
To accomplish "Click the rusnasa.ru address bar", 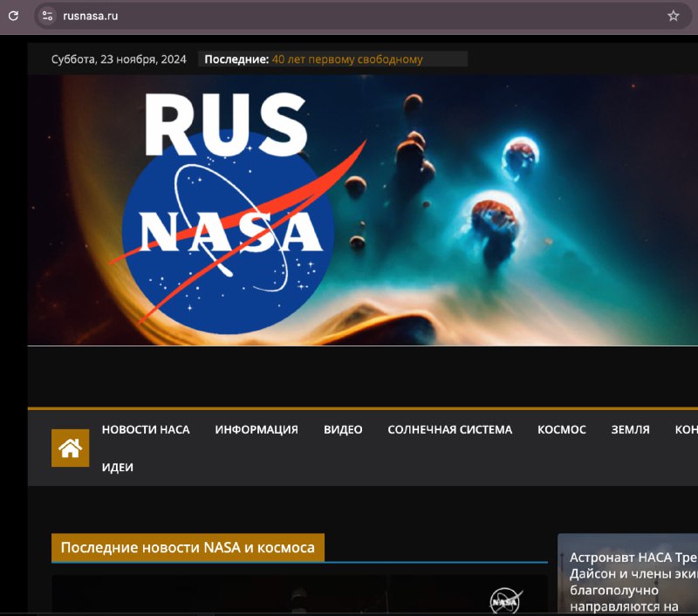I will click(x=363, y=16).
